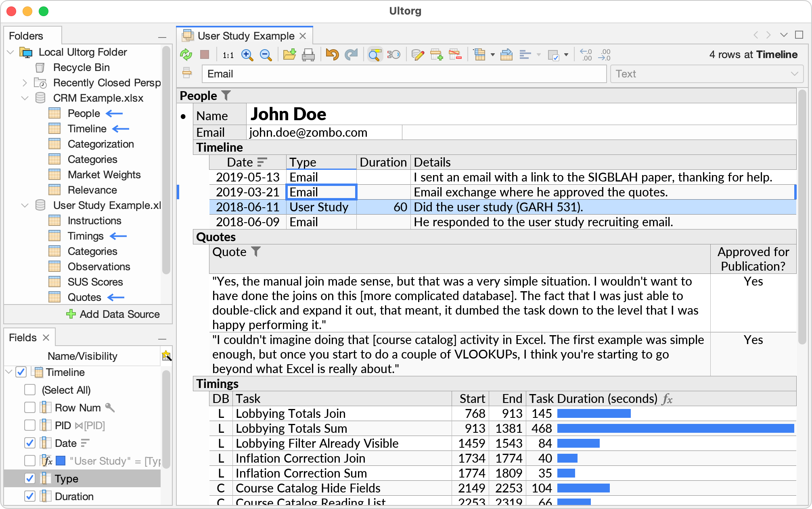Select the zoom in magnifier icon
This screenshot has width=812, height=509.
click(x=247, y=54)
